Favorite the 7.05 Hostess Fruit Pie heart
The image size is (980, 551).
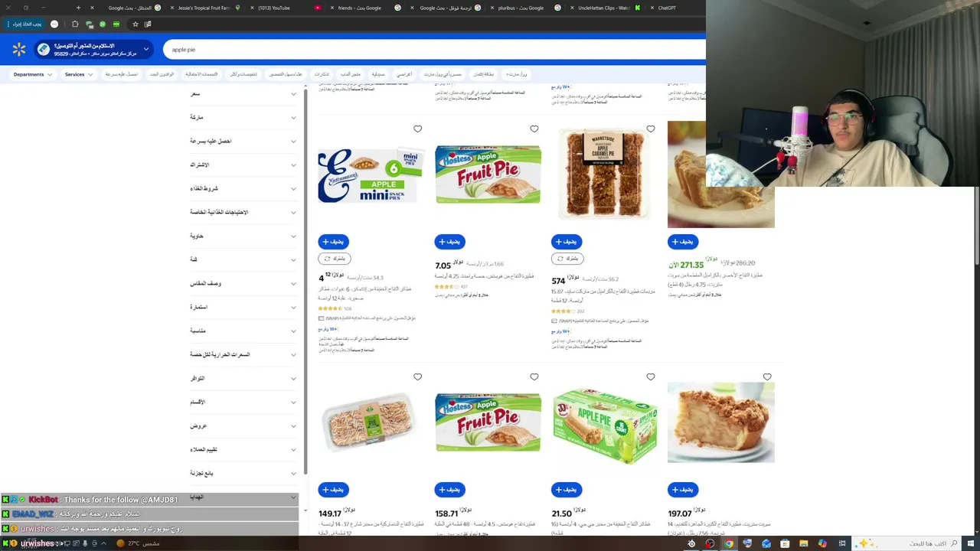coord(534,129)
